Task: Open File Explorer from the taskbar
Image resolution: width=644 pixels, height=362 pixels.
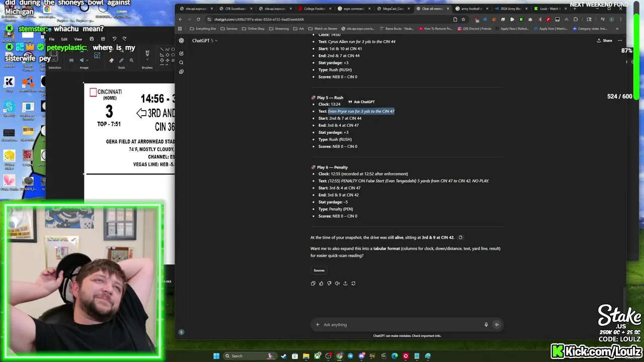Action: pyautogui.click(x=306, y=356)
